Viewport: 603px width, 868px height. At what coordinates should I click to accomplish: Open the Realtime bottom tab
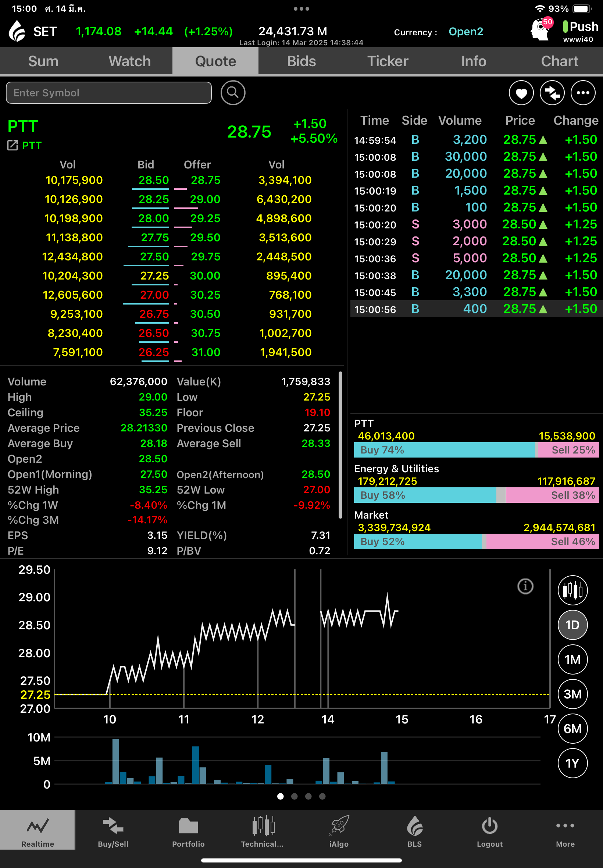click(x=38, y=830)
